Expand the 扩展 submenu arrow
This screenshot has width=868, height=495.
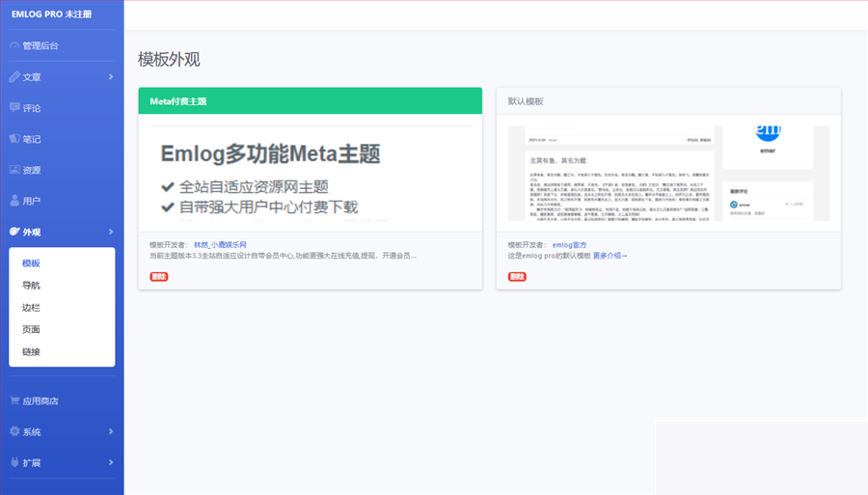pos(111,462)
